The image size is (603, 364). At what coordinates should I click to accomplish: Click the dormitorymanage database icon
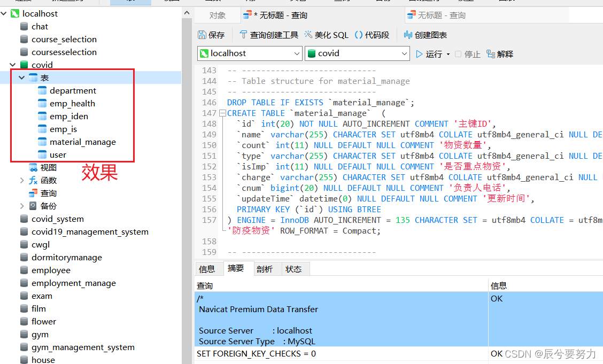(x=24, y=258)
